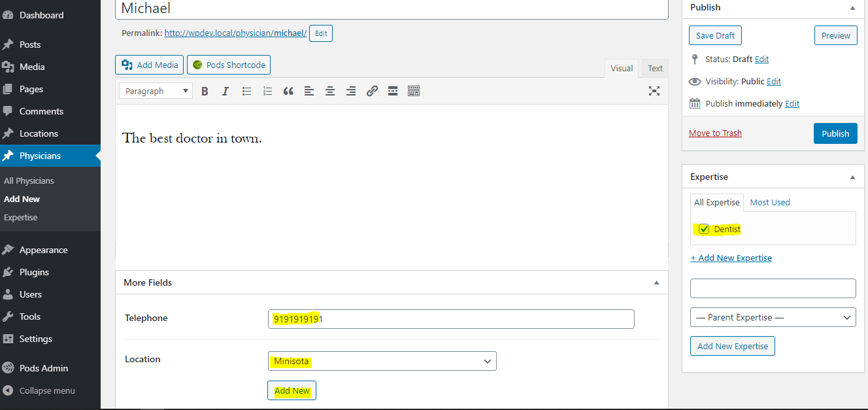Viewport: 868px width, 410px height.
Task: Collapse the Expertise panel
Action: point(852,177)
